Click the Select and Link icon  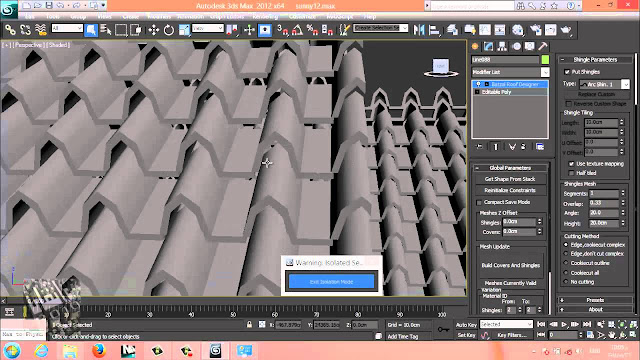[x=10, y=30]
